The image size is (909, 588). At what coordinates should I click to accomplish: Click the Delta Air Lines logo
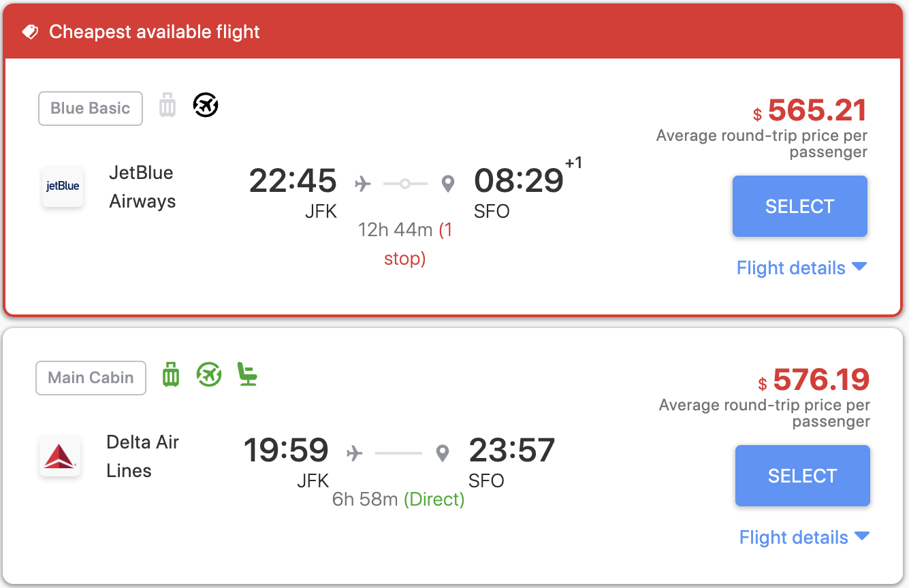click(60, 456)
